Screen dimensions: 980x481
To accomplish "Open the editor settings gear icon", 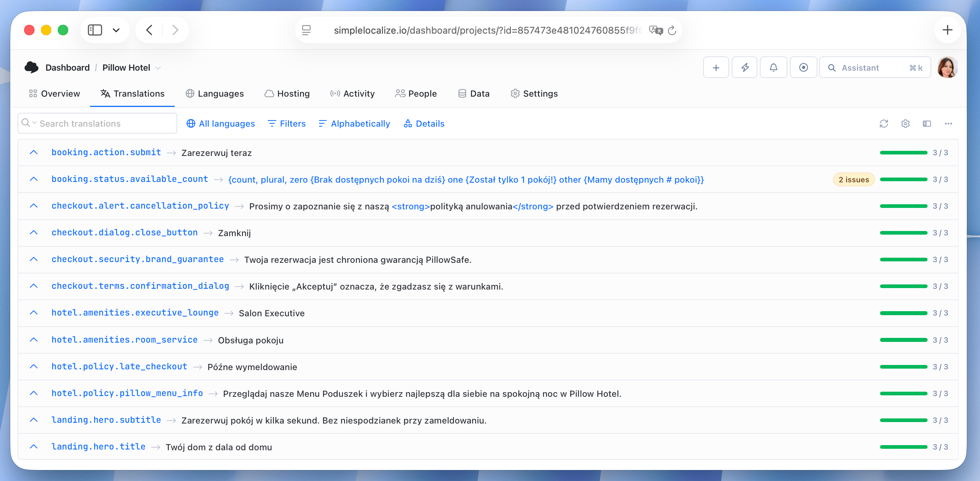I will [905, 124].
